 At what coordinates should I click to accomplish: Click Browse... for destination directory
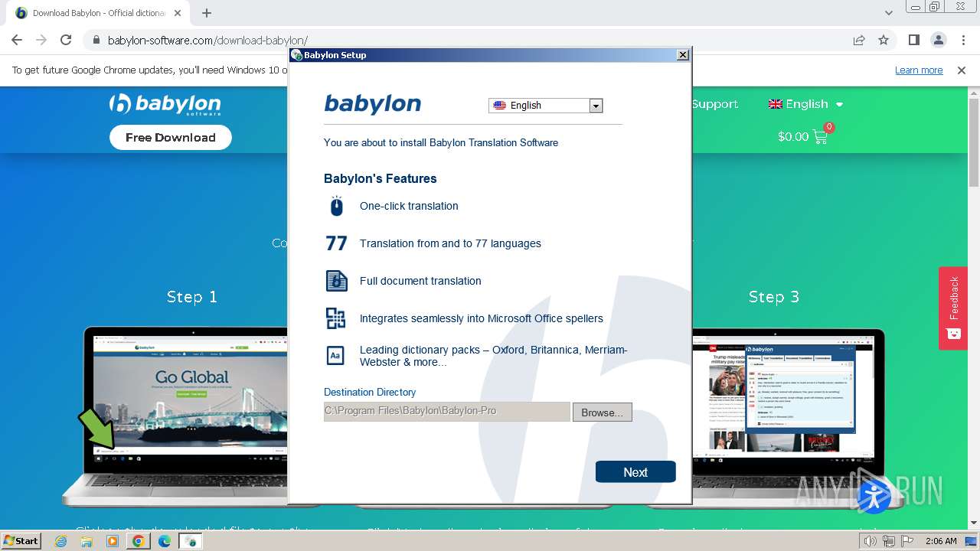click(602, 412)
